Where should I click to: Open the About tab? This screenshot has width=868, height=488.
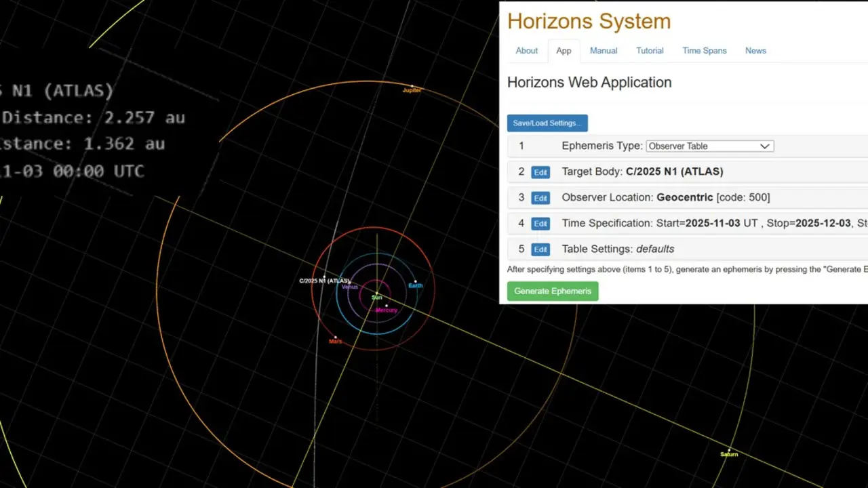pyautogui.click(x=526, y=51)
